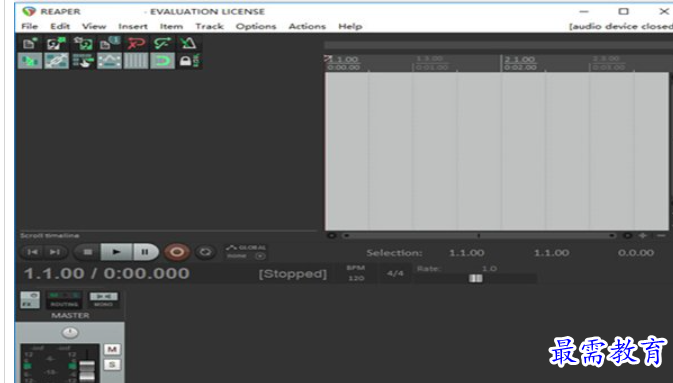Screen dimensions: 673x383
Task: Go to end of project button
Action: pos(55,252)
